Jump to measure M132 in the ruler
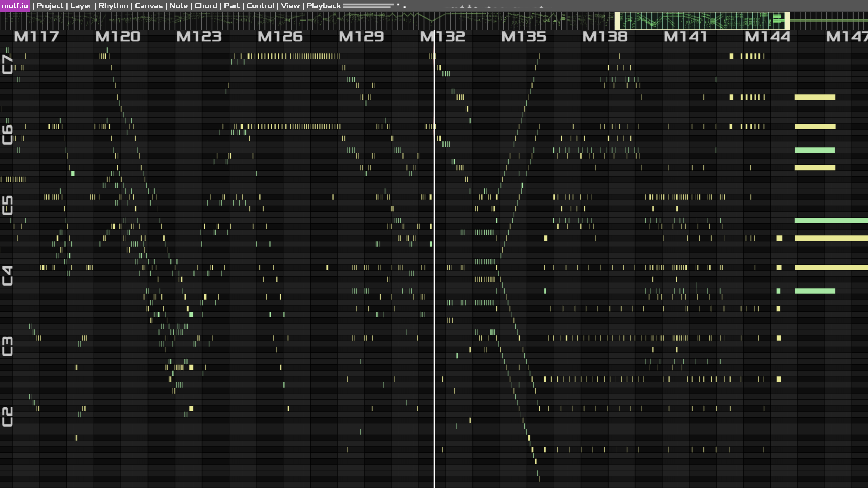The image size is (868, 488). pos(442,37)
